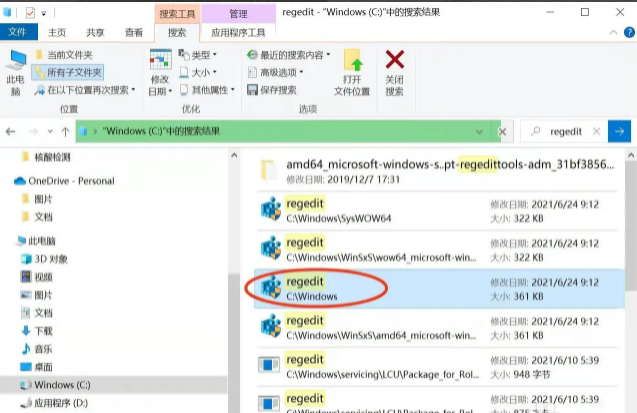This screenshot has width=637, height=413.
Task: Clear the regedit search box with X
Action: tap(597, 131)
